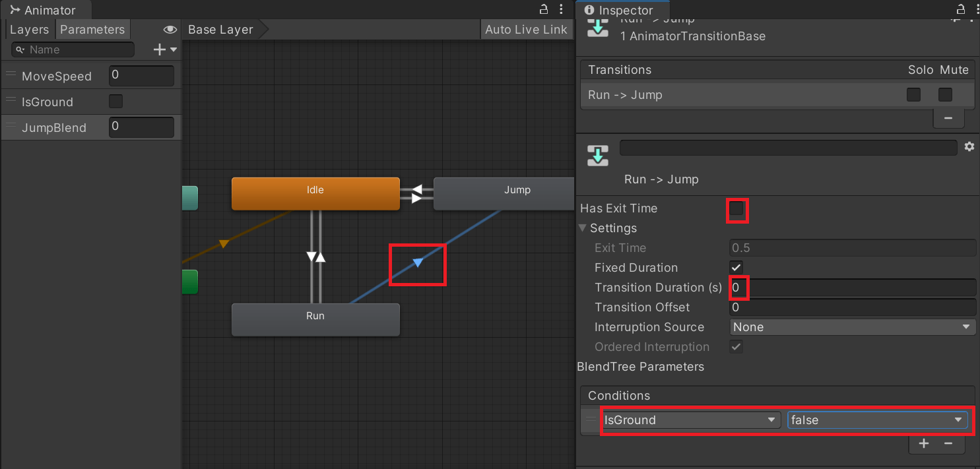
Task: Click the transition settings gear icon
Action: (x=969, y=146)
